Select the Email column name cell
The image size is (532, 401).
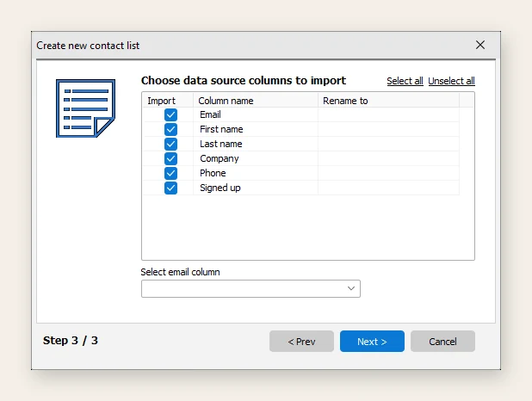coord(256,114)
